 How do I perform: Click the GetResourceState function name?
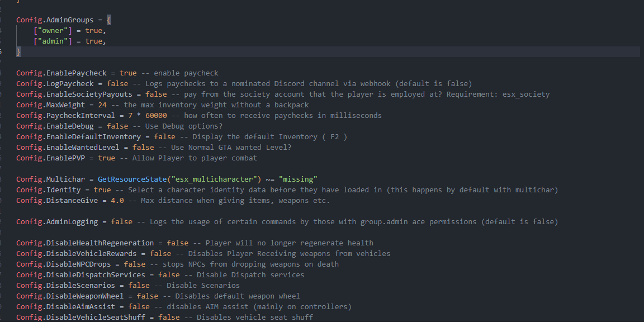[x=132, y=179]
